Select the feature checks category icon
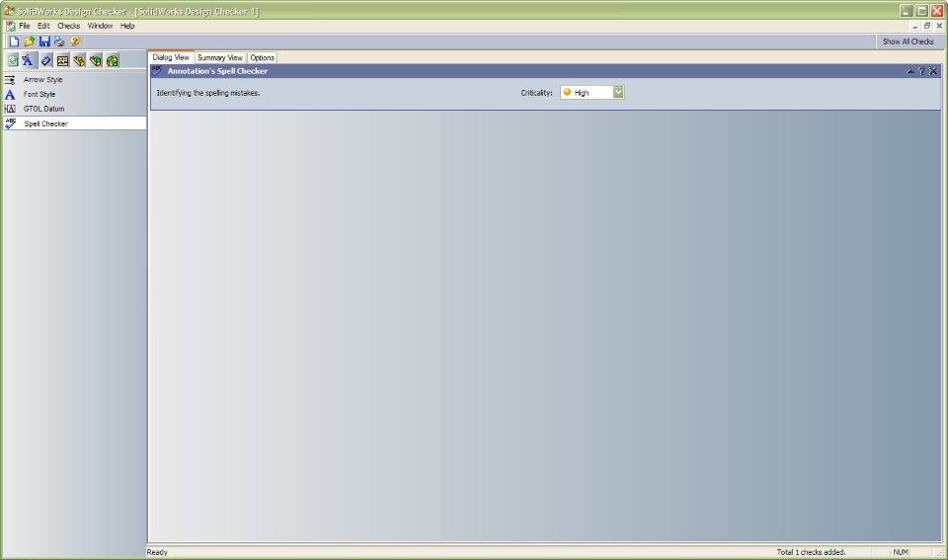Screen dimensions: 948x560 tap(112, 60)
